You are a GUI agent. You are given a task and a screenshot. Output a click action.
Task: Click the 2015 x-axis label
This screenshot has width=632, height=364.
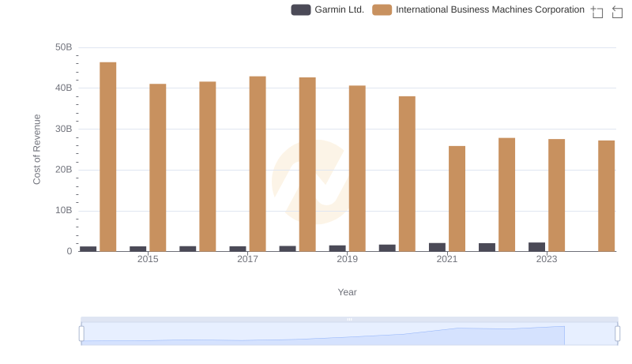click(148, 259)
